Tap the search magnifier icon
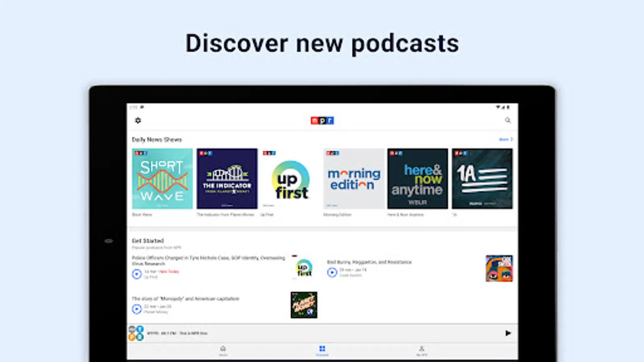The width and height of the screenshot is (644, 362). (x=508, y=120)
